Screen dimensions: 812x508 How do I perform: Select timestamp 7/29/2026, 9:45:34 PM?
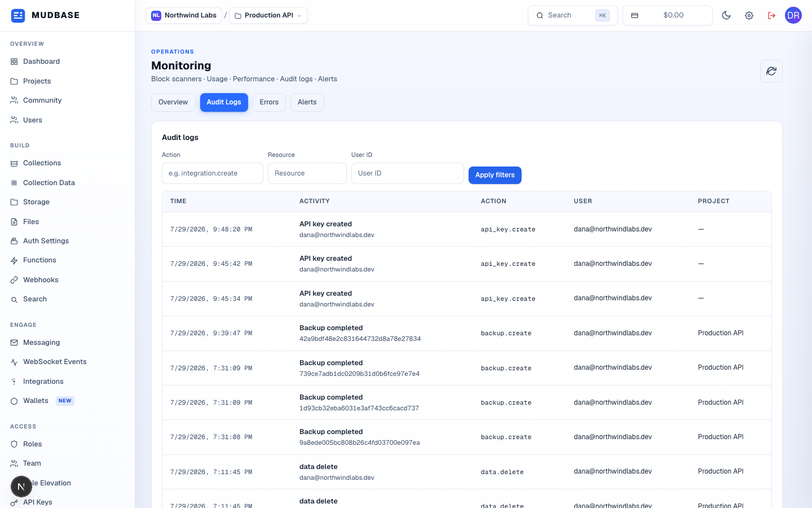[211, 299]
